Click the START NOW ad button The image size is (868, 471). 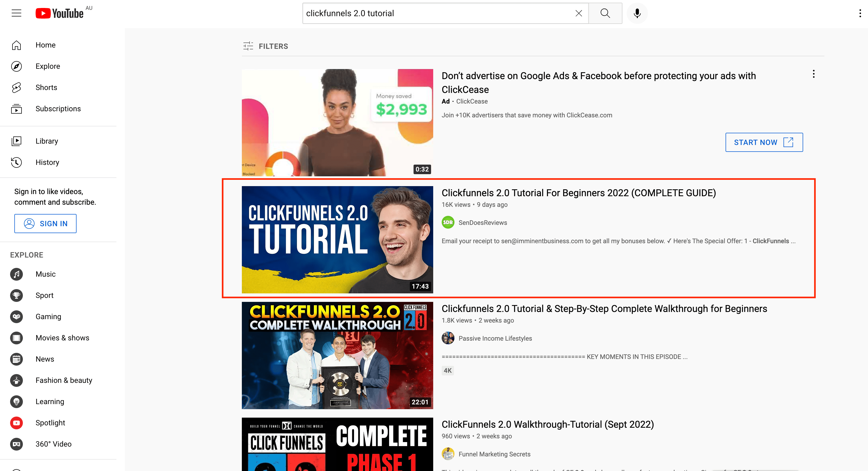[764, 142]
